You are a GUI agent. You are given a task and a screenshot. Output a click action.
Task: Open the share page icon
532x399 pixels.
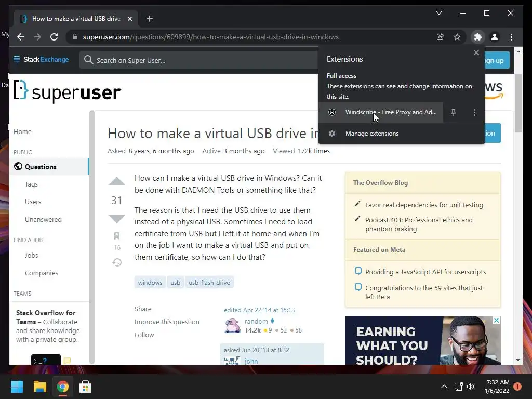441,37
